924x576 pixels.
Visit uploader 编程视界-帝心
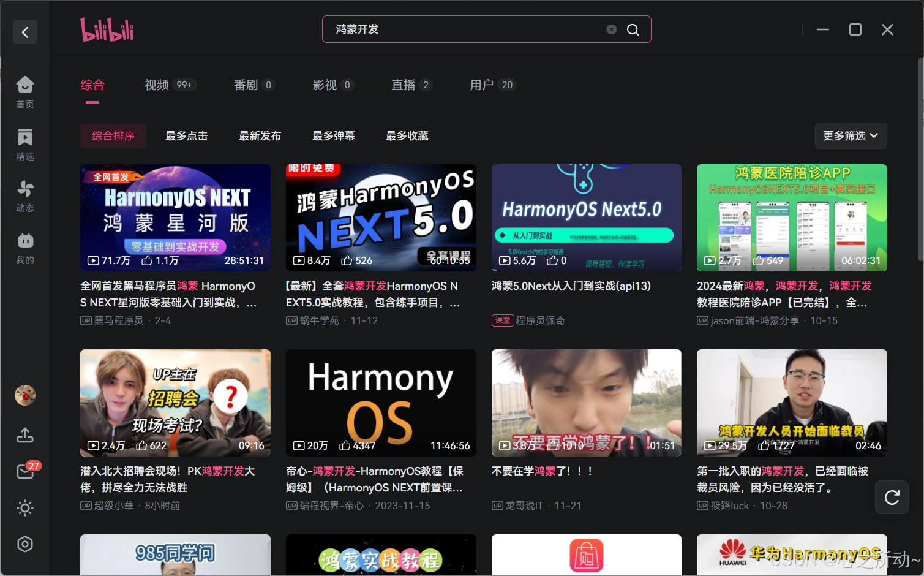click(x=331, y=506)
